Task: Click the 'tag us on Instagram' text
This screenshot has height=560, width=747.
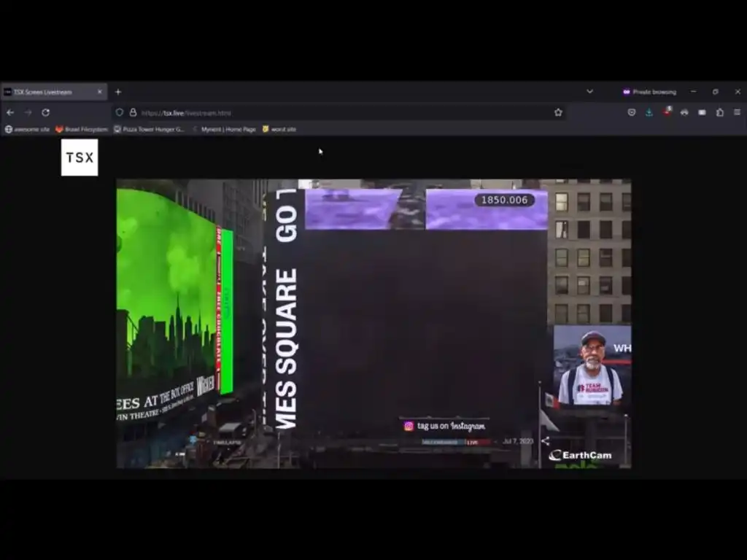Action: tap(451, 426)
